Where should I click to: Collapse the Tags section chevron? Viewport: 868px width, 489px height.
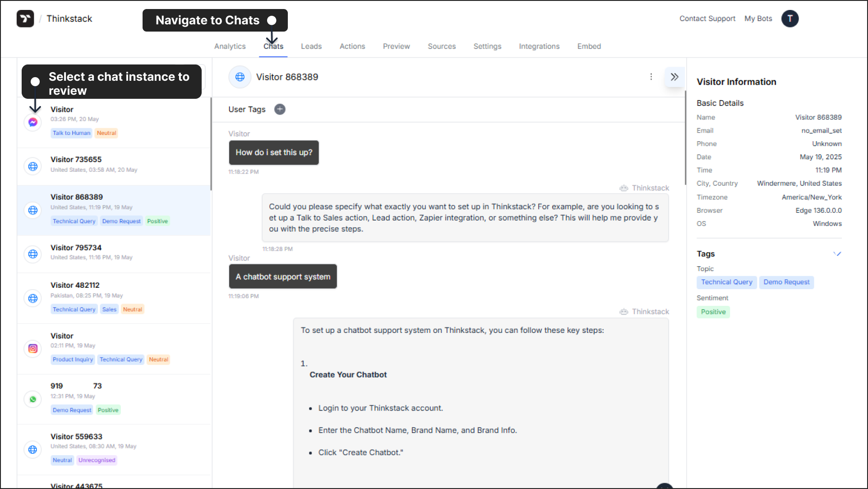[837, 254]
